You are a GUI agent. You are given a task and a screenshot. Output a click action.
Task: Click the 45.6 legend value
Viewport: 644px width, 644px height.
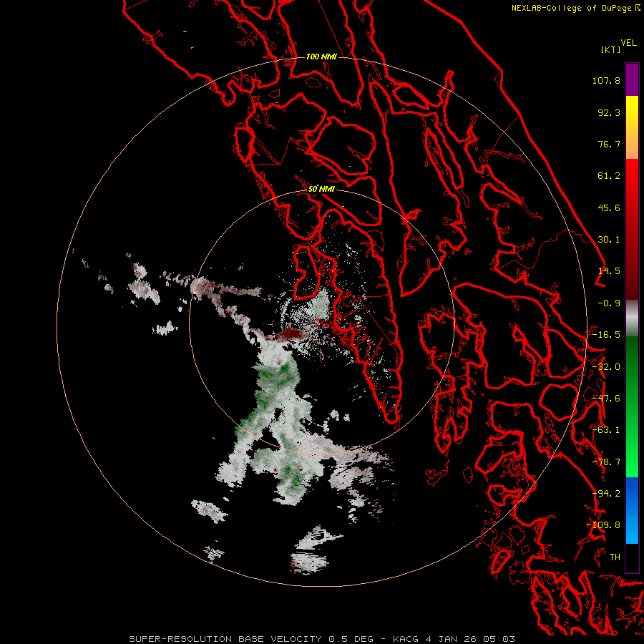(609, 208)
